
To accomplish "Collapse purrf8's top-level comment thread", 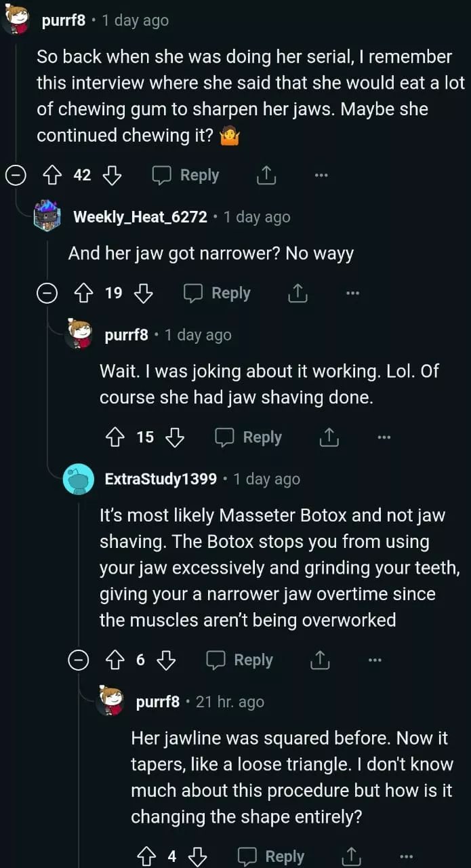I will (16, 176).
